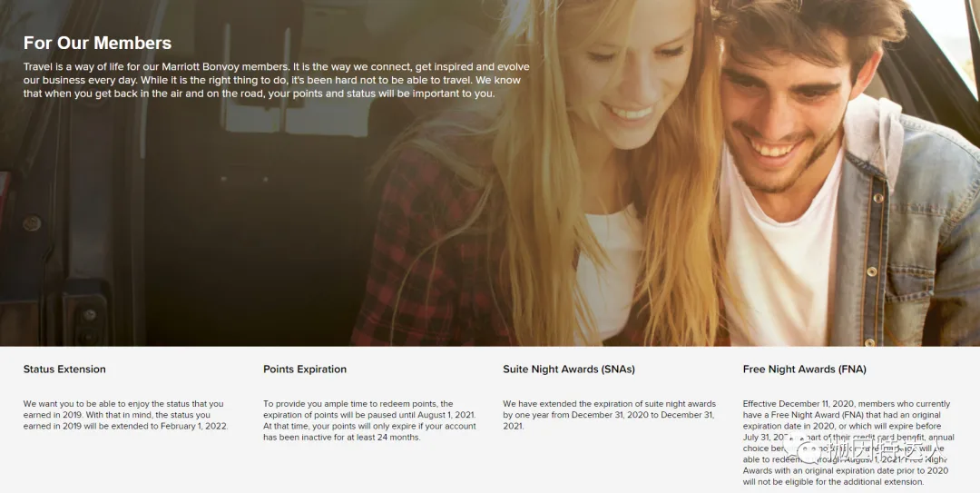Click the "Free Night Awards (FNA)" heading
Image resolution: width=980 pixels, height=493 pixels.
804,370
